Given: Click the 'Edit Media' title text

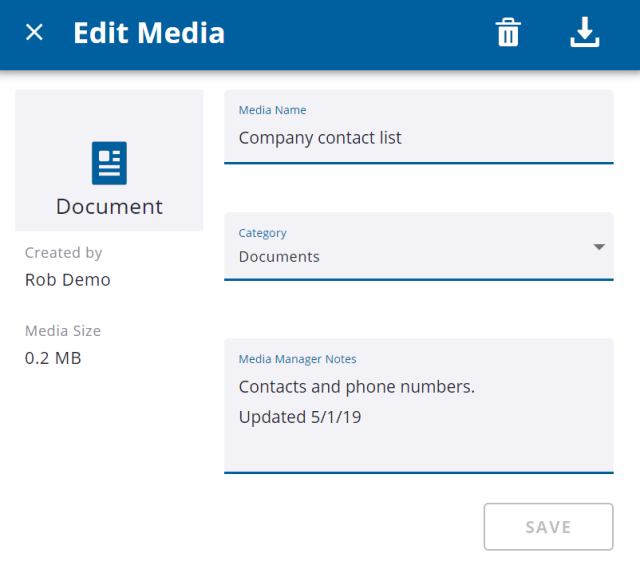Looking at the screenshot, I should click(x=149, y=33).
